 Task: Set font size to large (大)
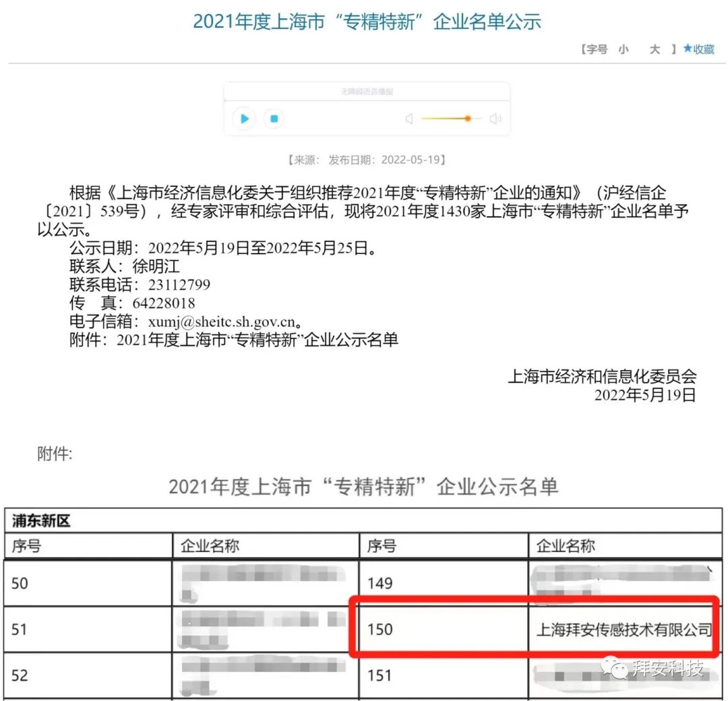655,49
